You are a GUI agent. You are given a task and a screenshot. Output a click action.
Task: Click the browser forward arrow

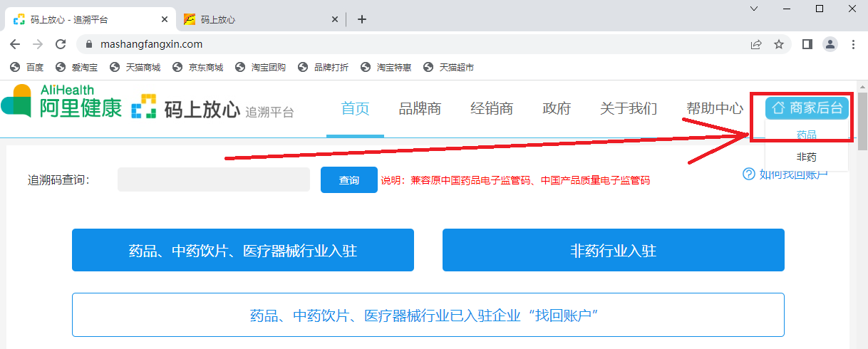pos(38,44)
